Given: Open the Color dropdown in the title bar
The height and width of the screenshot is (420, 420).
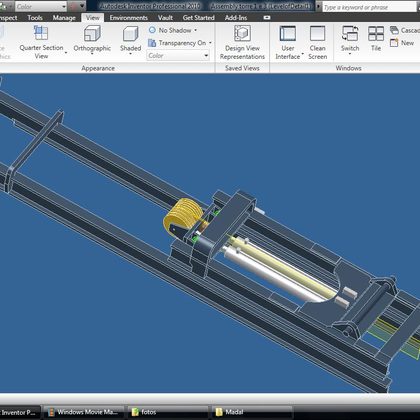Looking at the screenshot, I should [x=41, y=6].
